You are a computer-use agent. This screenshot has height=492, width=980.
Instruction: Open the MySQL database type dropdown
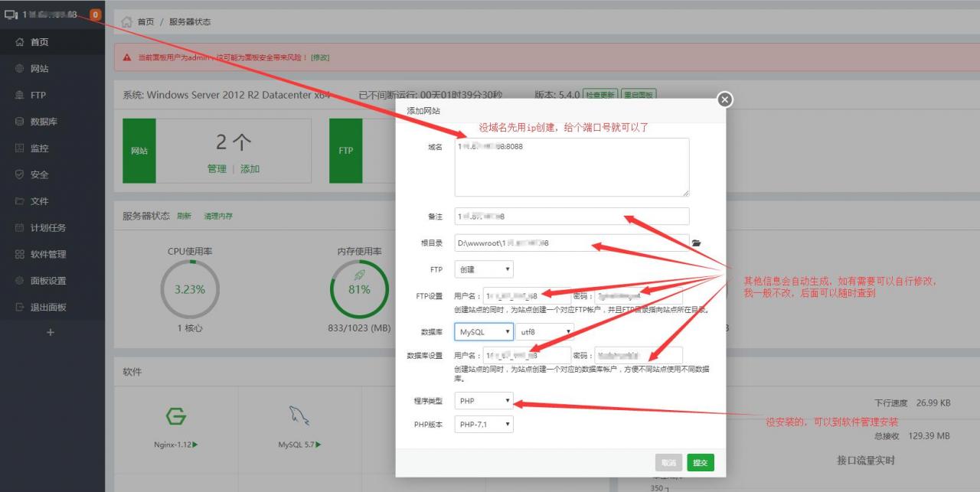[x=484, y=332]
